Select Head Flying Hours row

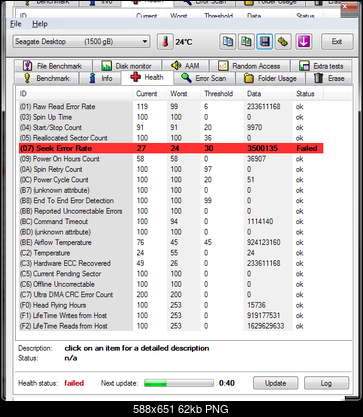pyautogui.click(x=171, y=305)
